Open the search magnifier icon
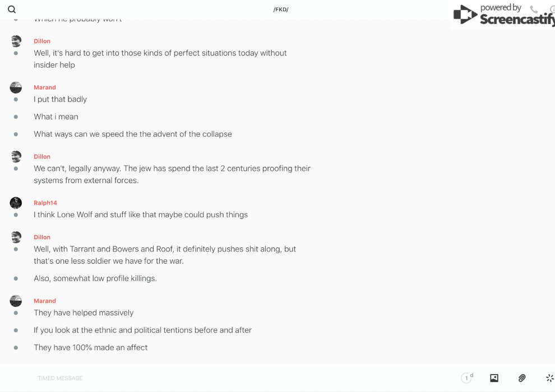555x392 pixels. [x=12, y=10]
